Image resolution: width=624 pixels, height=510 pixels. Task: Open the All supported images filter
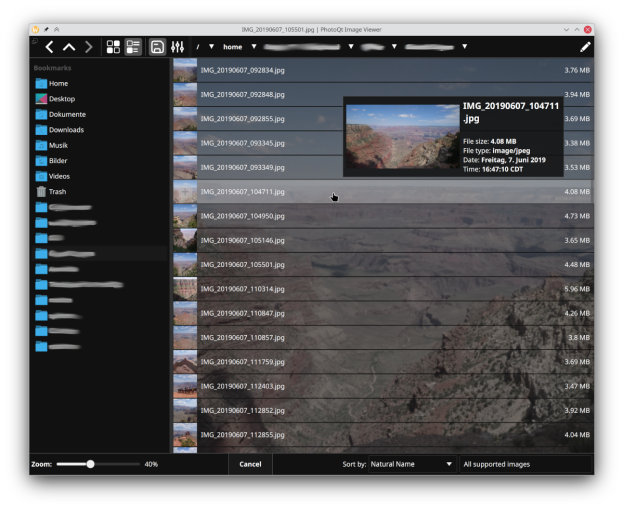(524, 464)
